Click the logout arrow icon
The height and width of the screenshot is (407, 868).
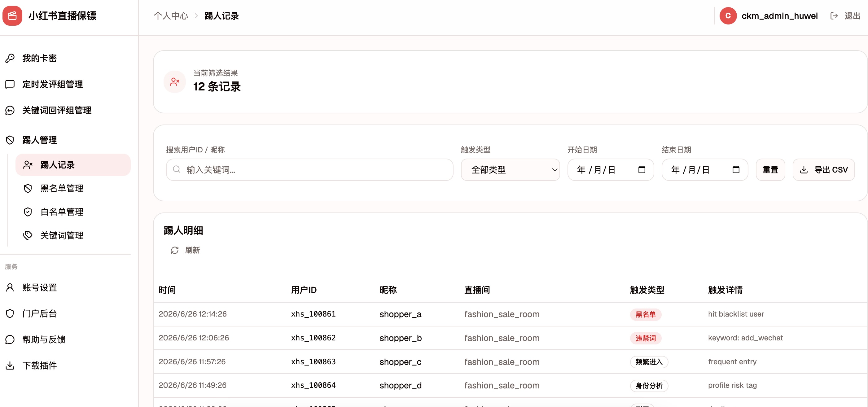tap(834, 16)
